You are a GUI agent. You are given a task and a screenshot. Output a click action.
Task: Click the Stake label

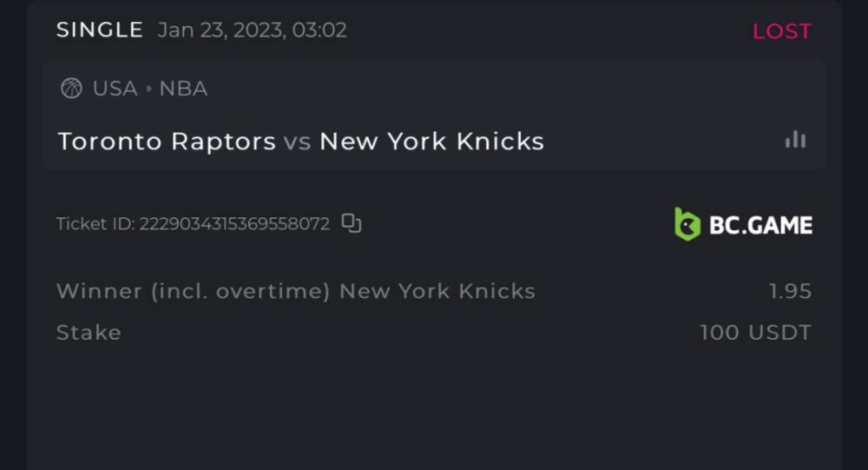[89, 333]
